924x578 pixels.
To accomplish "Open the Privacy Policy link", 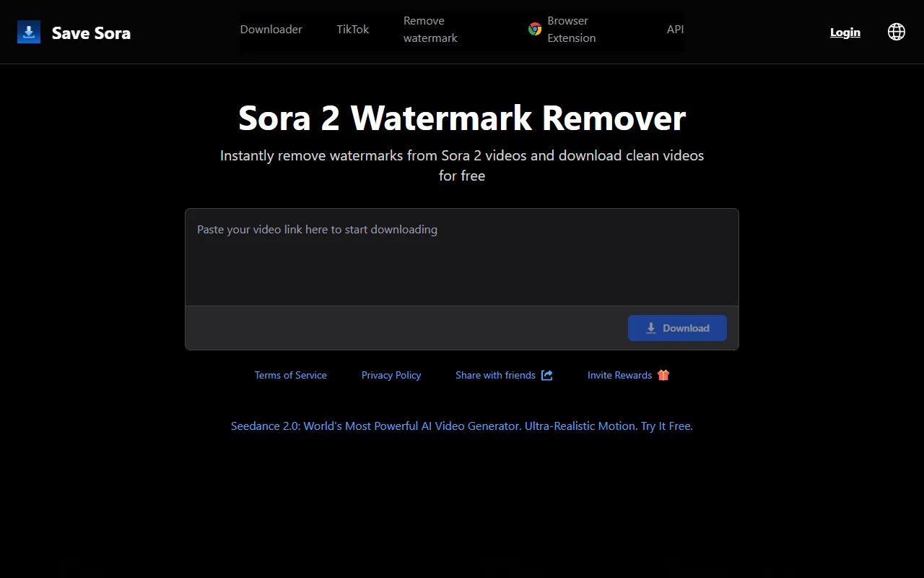I will [391, 375].
